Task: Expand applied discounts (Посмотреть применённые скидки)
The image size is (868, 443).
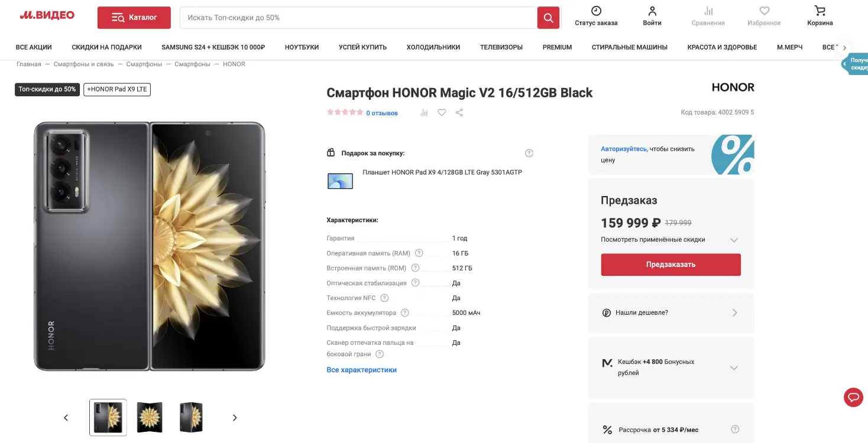Action: click(x=734, y=240)
